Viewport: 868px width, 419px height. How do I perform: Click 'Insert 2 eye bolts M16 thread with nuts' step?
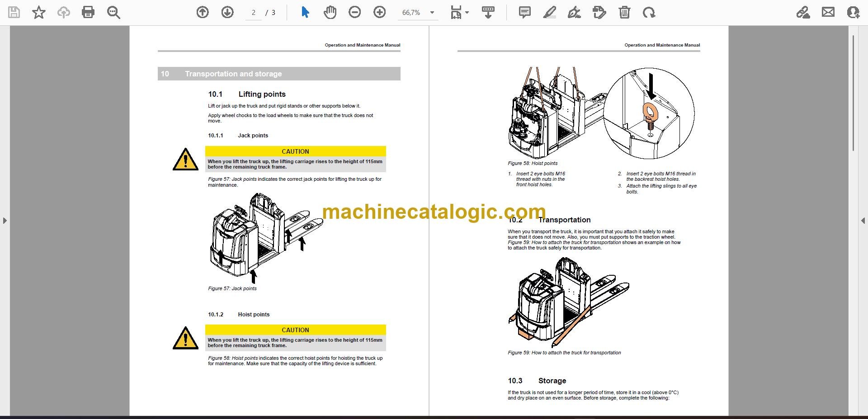click(540, 179)
